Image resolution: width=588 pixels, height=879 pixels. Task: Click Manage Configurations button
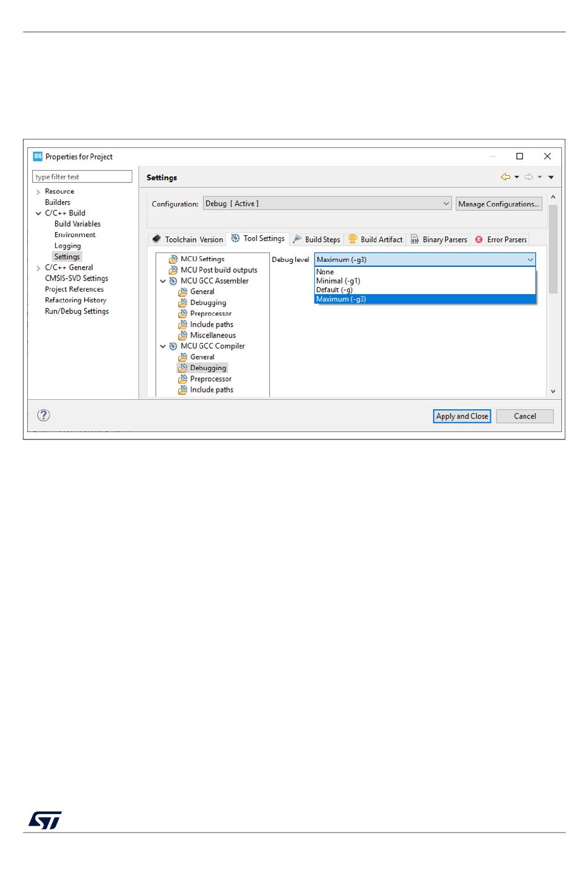click(499, 204)
